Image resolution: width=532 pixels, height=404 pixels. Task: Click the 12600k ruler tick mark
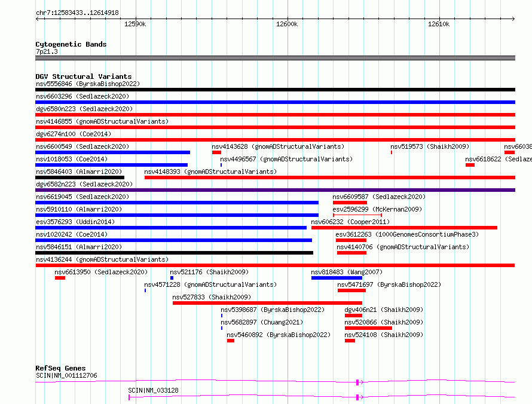tap(288, 19)
